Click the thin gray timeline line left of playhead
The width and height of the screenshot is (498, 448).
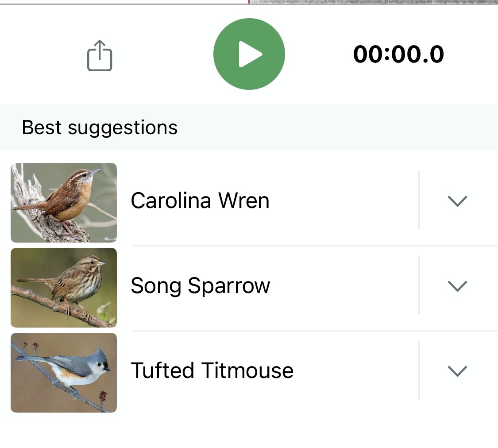124,4
